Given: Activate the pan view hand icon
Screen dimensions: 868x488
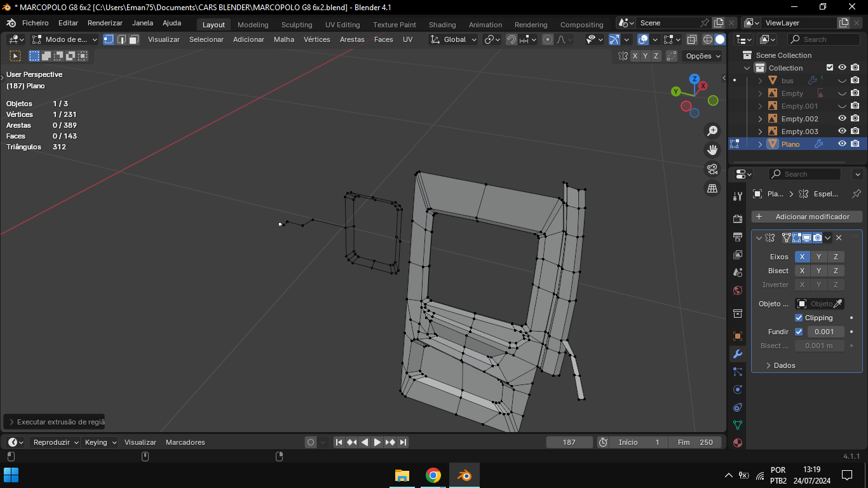Looking at the screenshot, I should coord(712,150).
